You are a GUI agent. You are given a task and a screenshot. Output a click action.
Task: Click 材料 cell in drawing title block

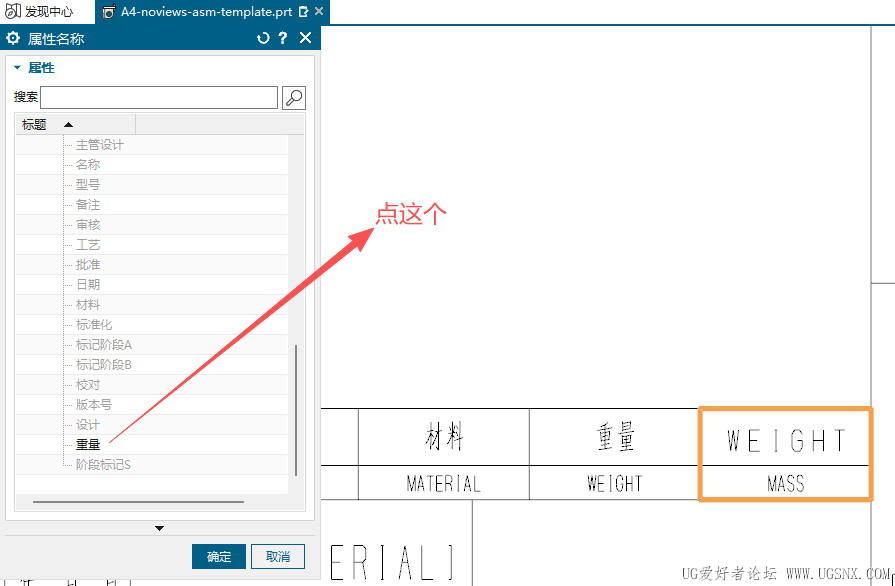pos(444,437)
